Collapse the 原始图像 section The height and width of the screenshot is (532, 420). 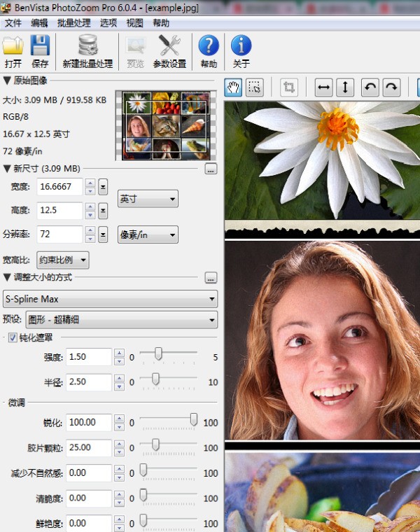click(x=7, y=80)
